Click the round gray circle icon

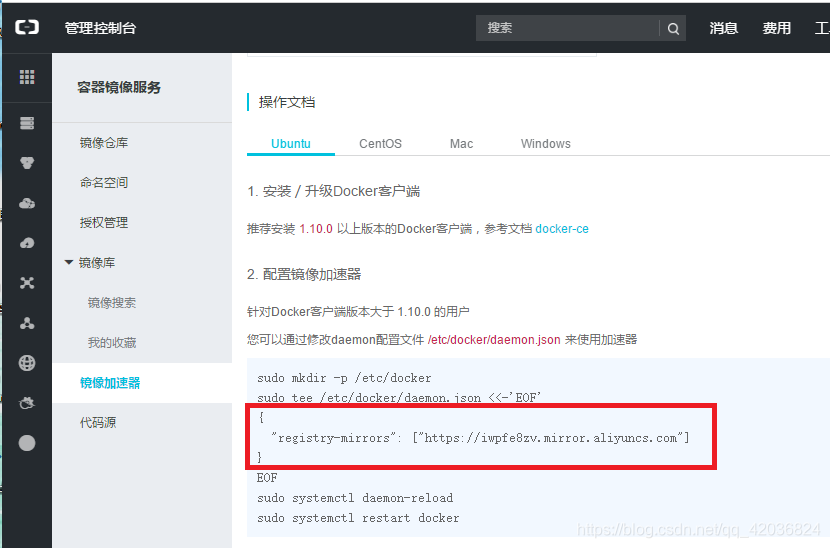click(27, 443)
